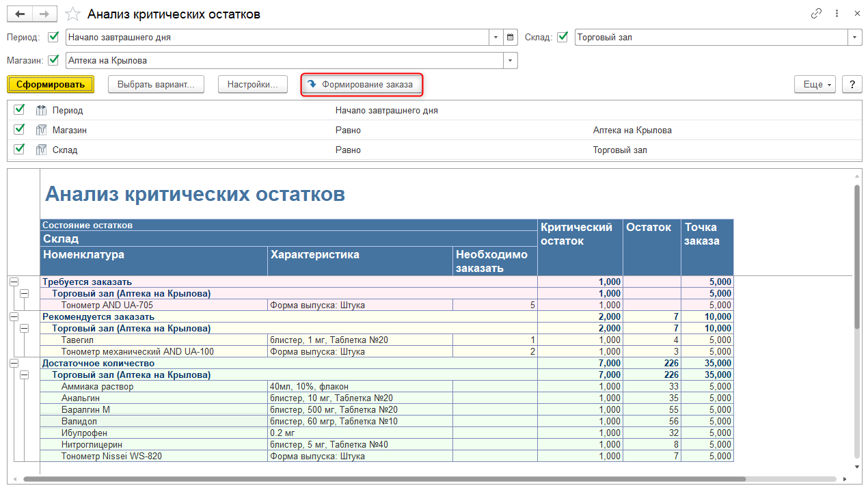
Task: Collapse the Требуется заказать group
Action: click(13, 282)
